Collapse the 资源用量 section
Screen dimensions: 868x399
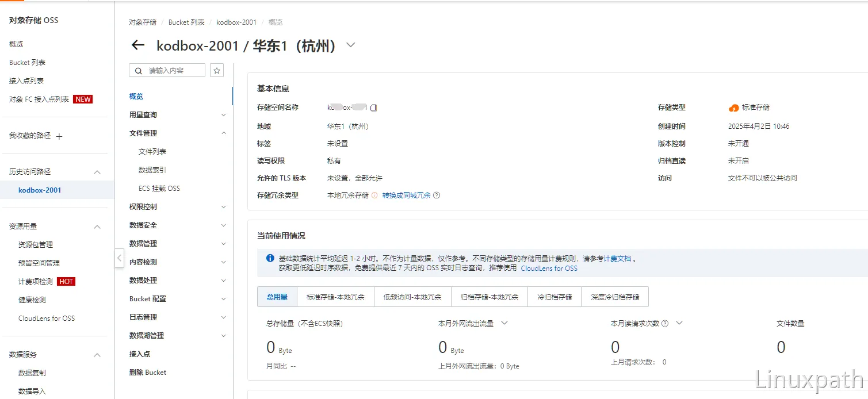coord(97,227)
